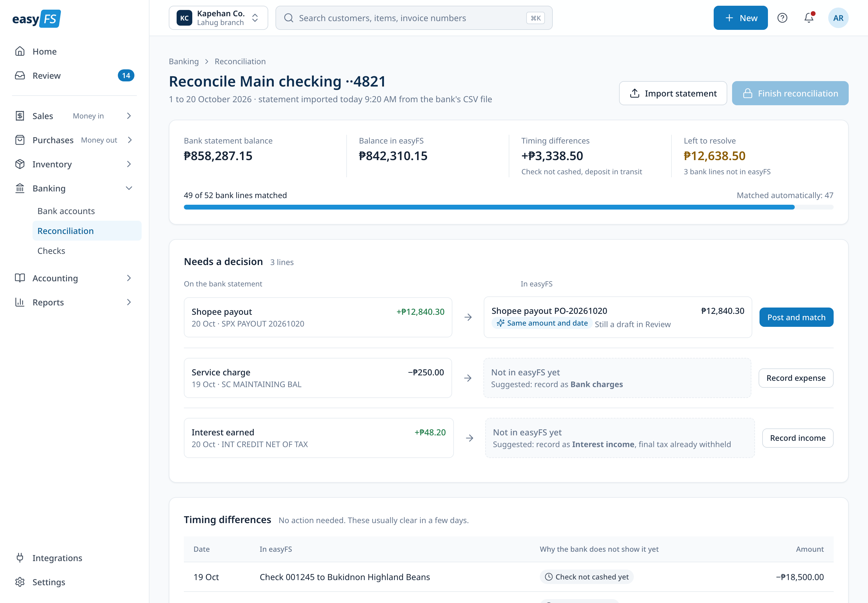Viewport: 868px width, 603px height.
Task: Select the Reconciliation submenu item
Action: coord(87,231)
